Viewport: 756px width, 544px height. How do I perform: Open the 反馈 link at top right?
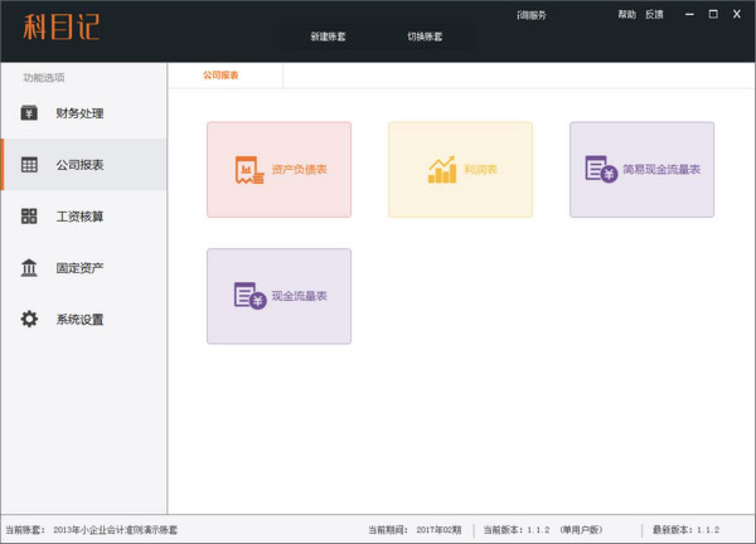654,14
